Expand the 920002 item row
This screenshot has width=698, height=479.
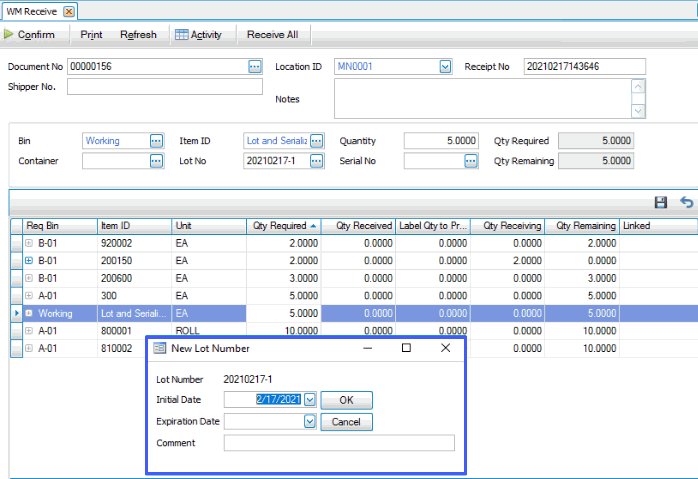[29, 243]
